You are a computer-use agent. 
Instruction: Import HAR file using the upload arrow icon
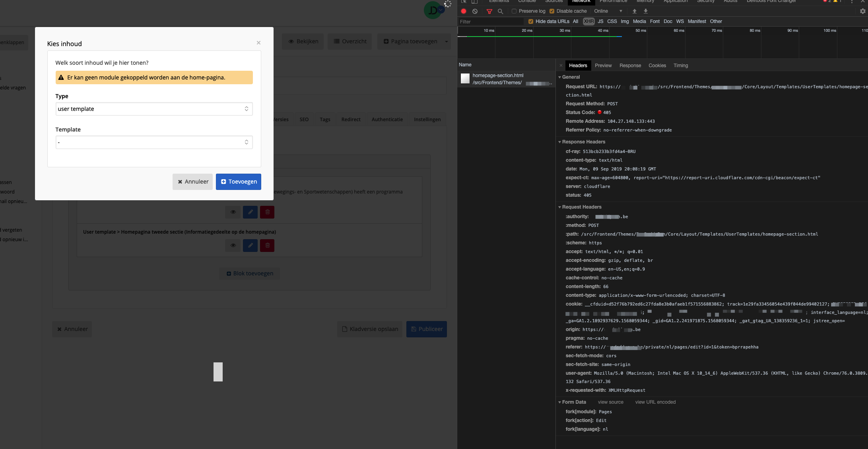click(x=634, y=11)
